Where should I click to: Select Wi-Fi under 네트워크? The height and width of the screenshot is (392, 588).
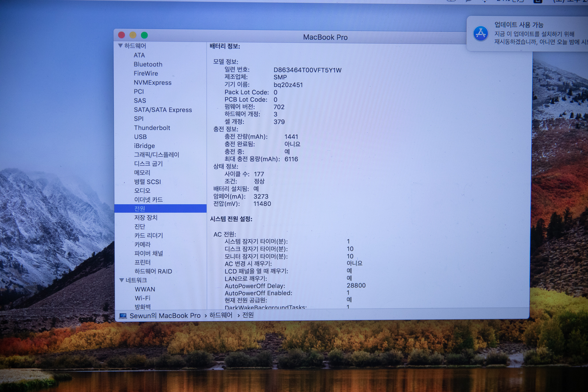pyautogui.click(x=142, y=298)
